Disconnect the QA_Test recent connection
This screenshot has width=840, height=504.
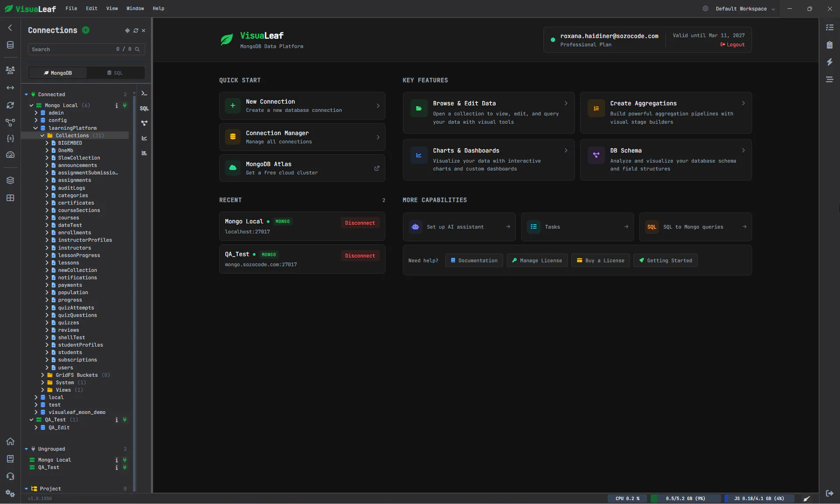click(360, 256)
